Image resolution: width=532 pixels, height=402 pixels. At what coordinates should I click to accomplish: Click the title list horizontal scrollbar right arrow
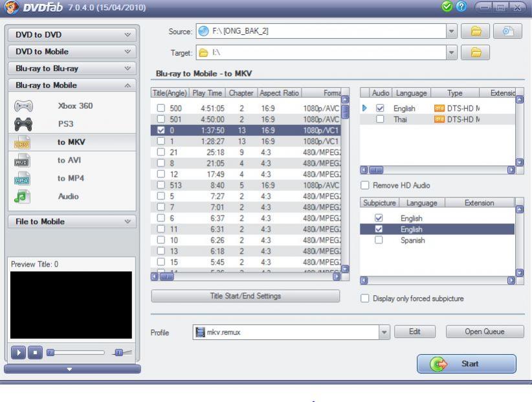click(337, 276)
